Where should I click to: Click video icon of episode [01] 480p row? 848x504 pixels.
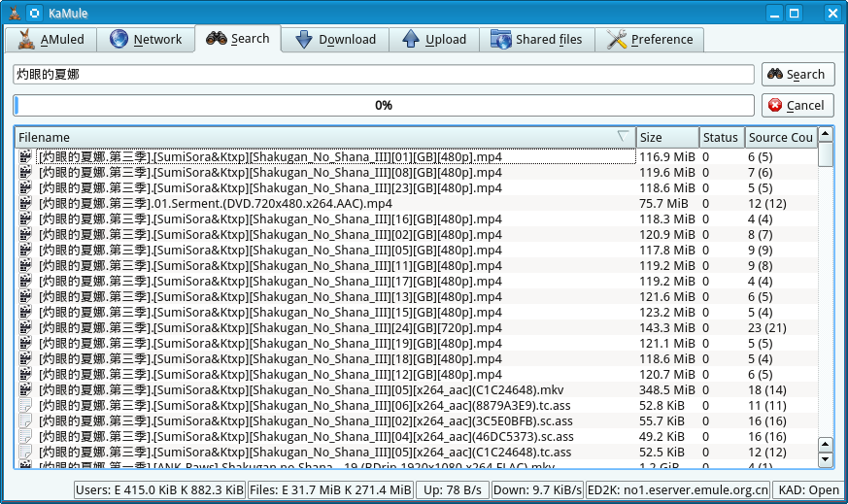click(25, 156)
